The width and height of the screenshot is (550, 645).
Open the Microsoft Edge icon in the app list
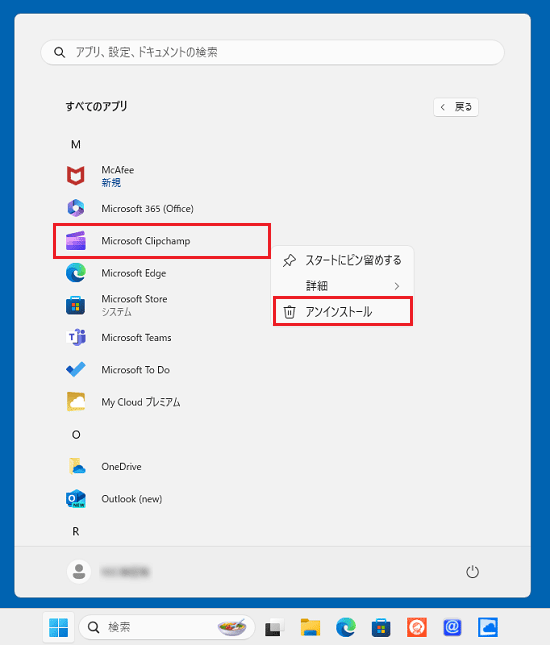coord(76,273)
